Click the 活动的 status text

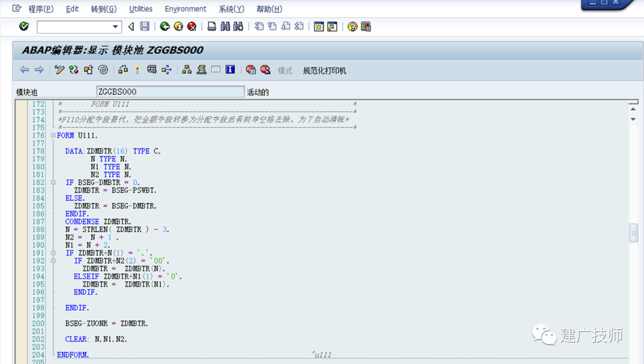click(x=258, y=92)
